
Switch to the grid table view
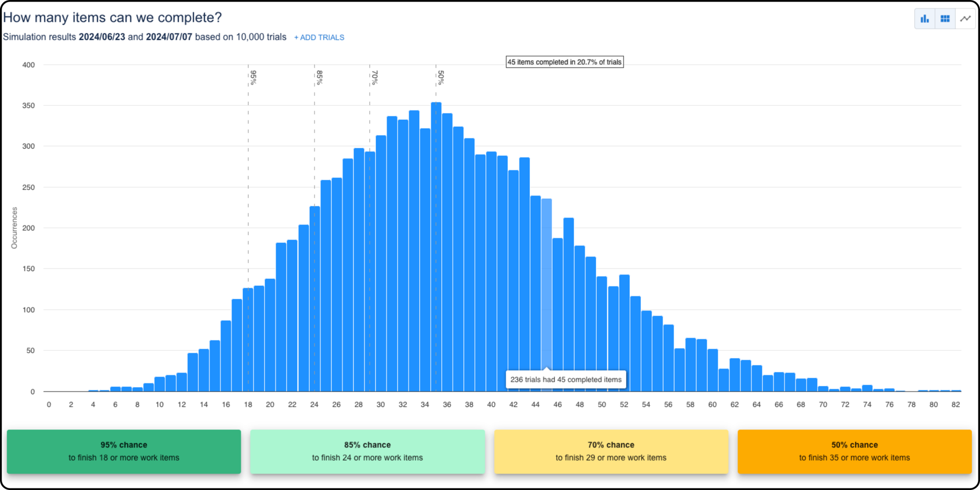point(945,19)
